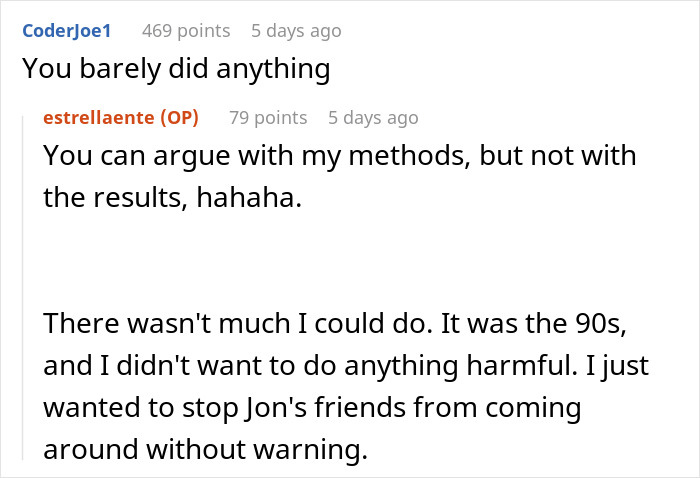Open estrellaente's user profile
700x478 pixels.
tap(99, 117)
